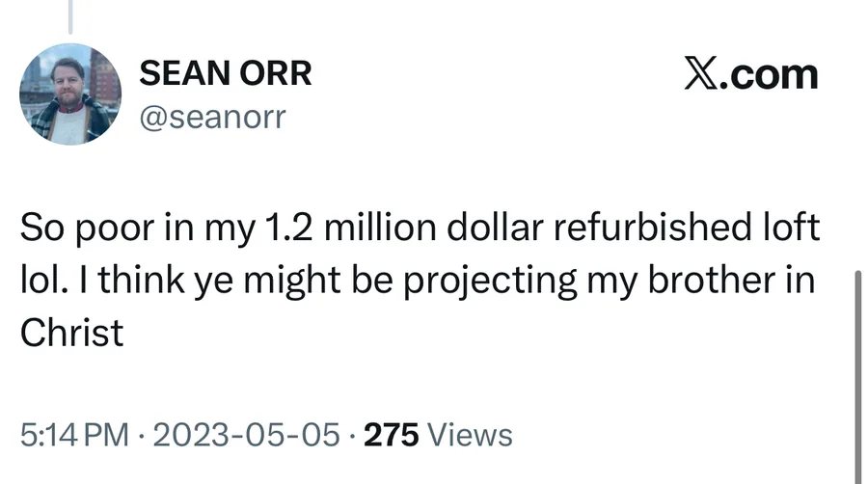Open Sean Orr's profile picture
This screenshot has height=484, width=868.
70,94
